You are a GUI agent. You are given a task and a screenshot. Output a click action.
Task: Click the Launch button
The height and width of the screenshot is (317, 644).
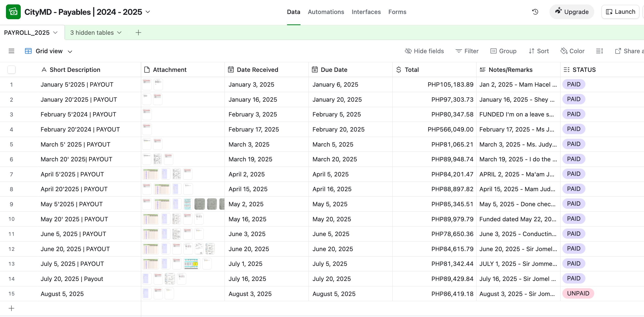620,12
